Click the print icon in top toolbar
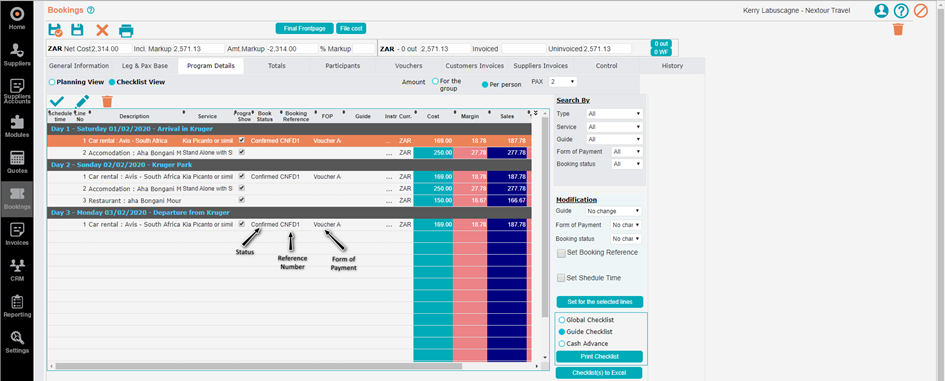 [x=126, y=30]
